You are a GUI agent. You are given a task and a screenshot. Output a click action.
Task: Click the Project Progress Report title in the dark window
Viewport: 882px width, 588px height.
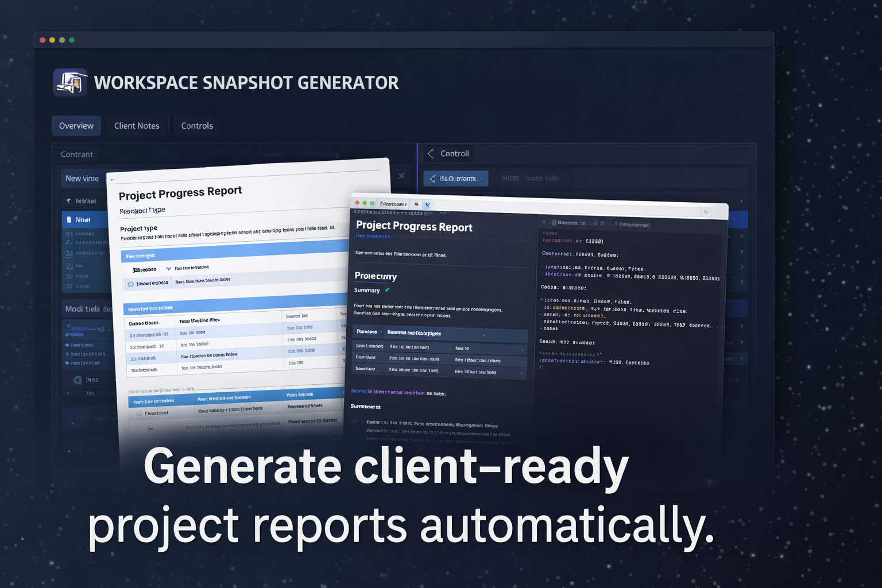414,226
